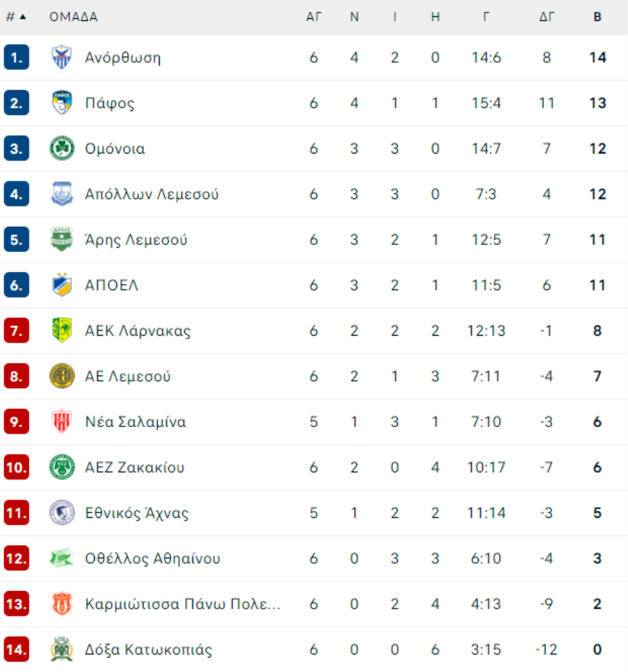Image resolution: width=628 pixels, height=672 pixels.
Task: Click the red rank 14 position badge
Action: (16, 649)
